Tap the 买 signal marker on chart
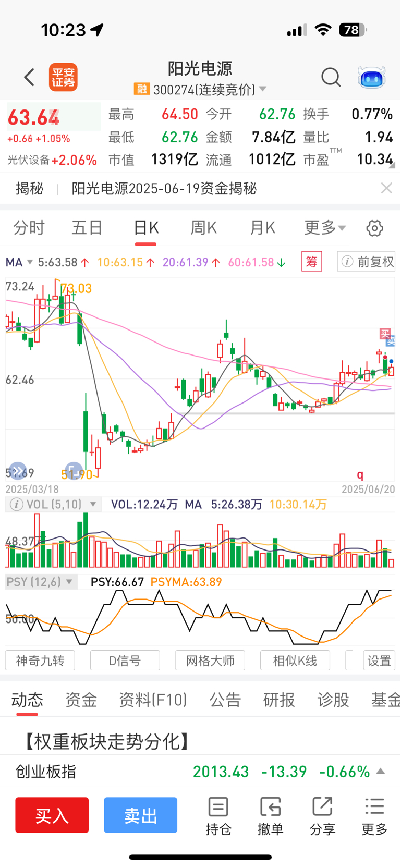The width and height of the screenshot is (401, 868). coord(385,334)
